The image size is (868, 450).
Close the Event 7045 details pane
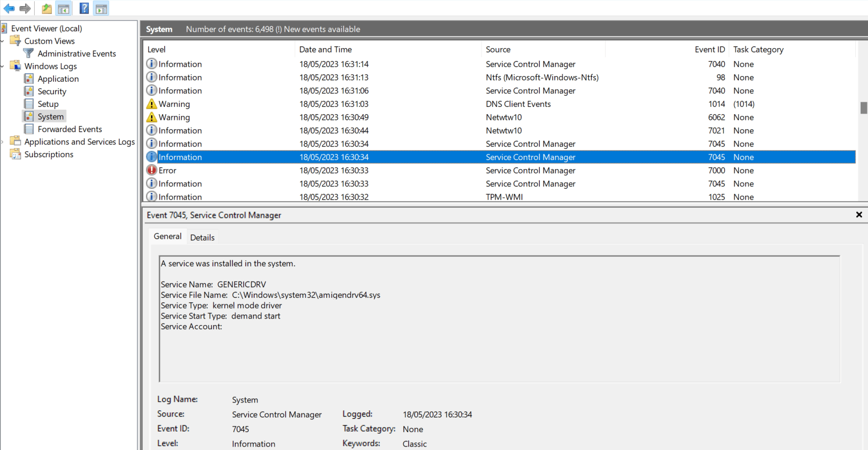858,214
